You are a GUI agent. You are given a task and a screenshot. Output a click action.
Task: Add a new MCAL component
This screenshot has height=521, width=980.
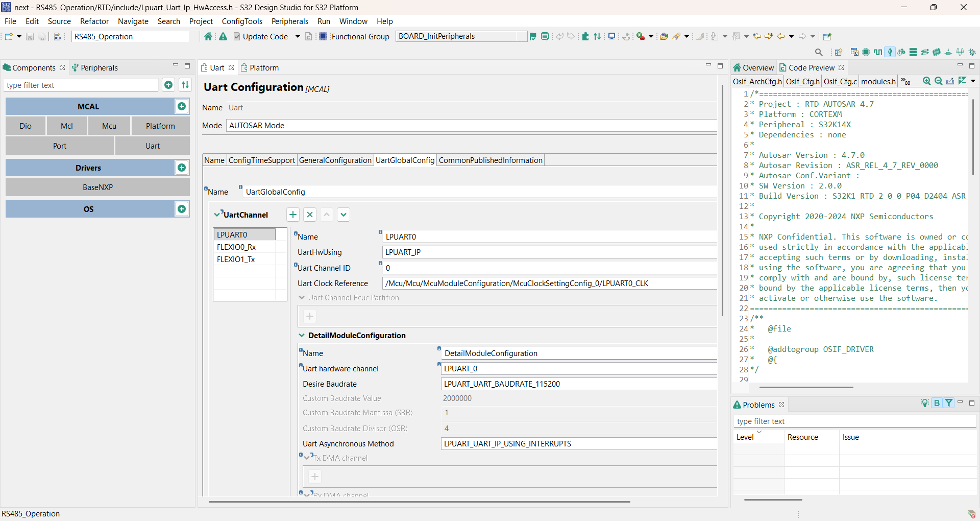click(x=182, y=106)
